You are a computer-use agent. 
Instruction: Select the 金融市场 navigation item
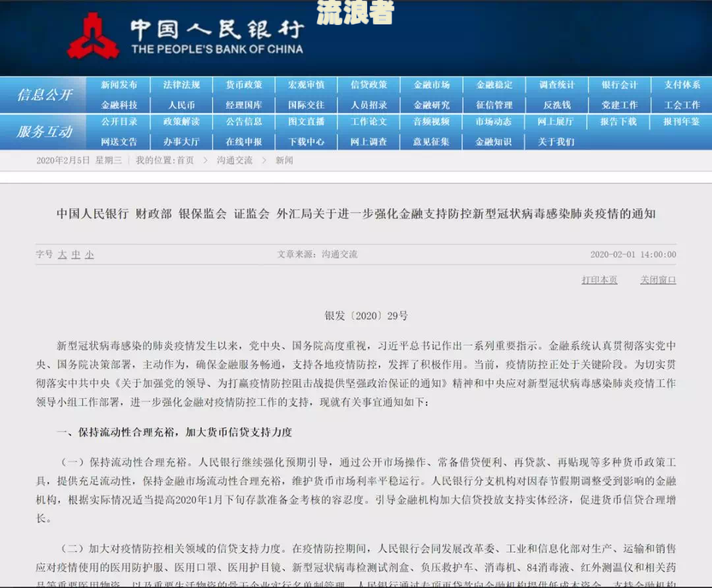[x=432, y=85]
